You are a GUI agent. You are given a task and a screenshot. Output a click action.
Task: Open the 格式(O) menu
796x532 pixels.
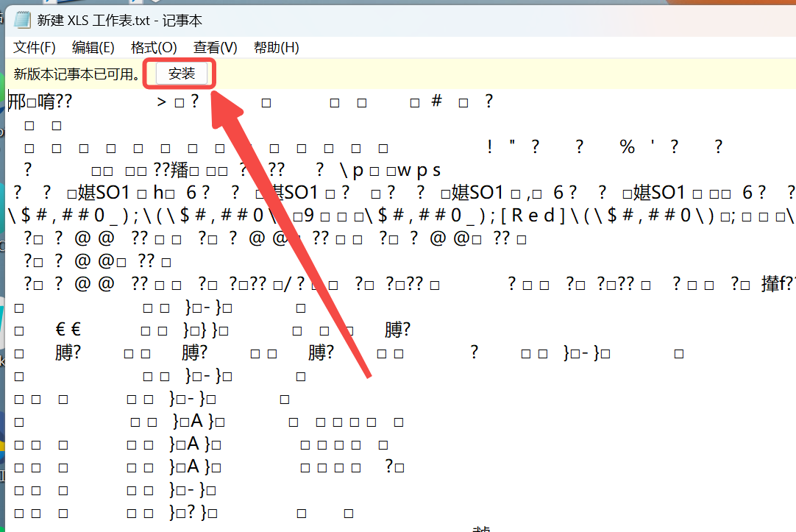(154, 48)
